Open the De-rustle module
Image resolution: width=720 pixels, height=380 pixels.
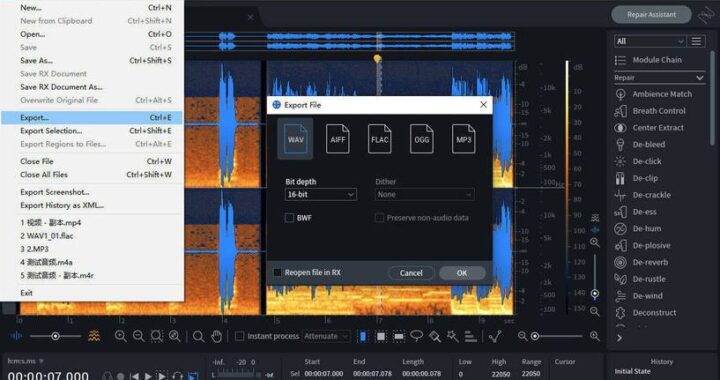(640, 279)
